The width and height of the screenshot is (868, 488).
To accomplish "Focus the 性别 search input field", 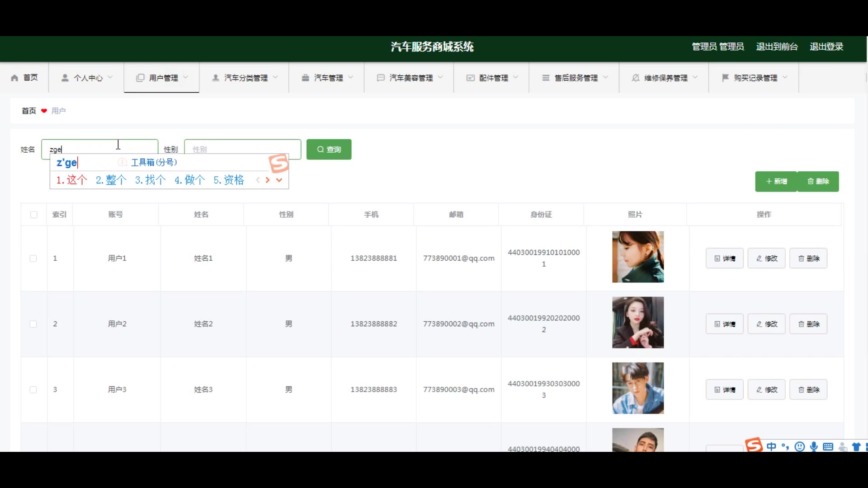I will click(x=243, y=149).
